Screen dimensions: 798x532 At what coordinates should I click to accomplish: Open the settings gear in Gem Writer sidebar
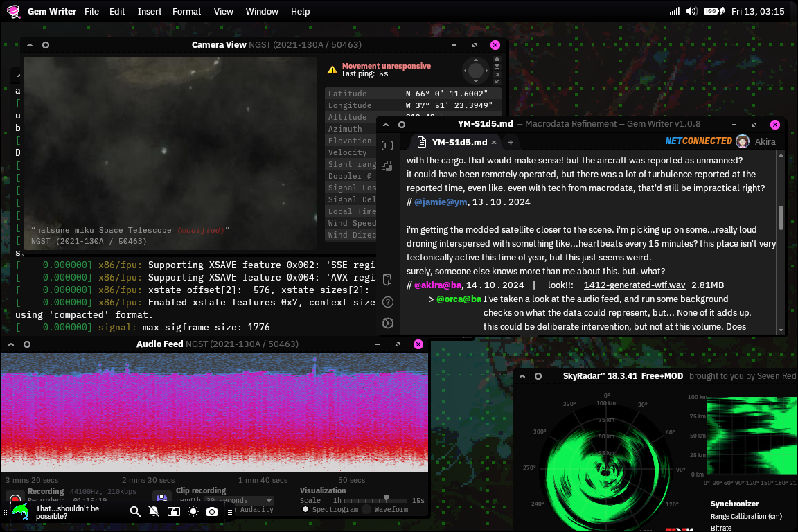click(388, 323)
